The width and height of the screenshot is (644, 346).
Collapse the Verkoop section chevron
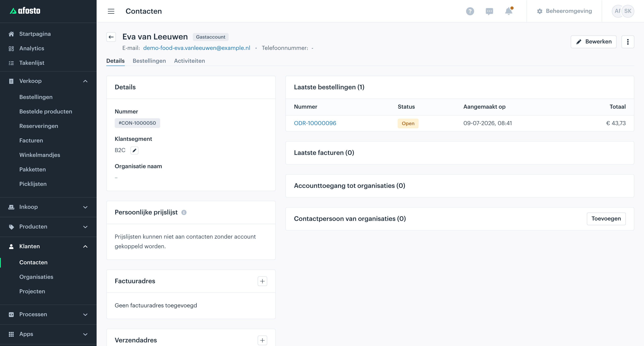[x=85, y=81]
